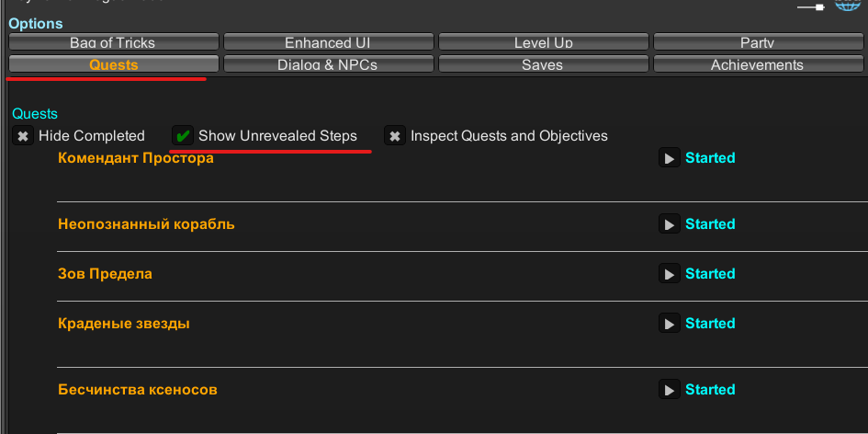Open the Achievements tab
The image size is (868, 434).
click(757, 64)
